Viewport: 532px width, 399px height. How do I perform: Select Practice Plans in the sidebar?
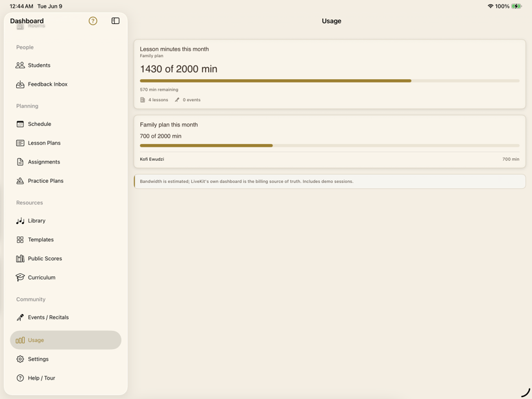click(x=66, y=181)
